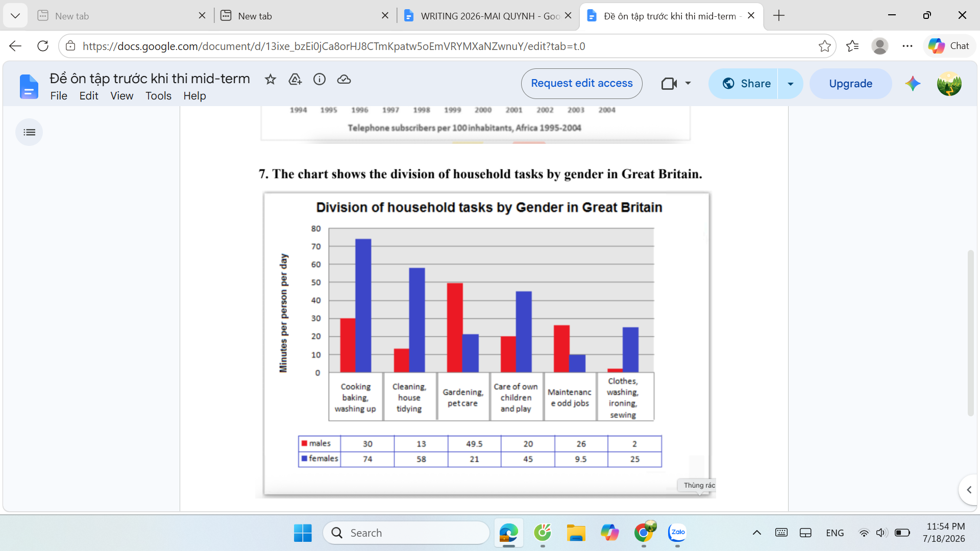Image resolution: width=980 pixels, height=551 pixels.
Task: Check cloud save status icon
Action: (x=344, y=79)
